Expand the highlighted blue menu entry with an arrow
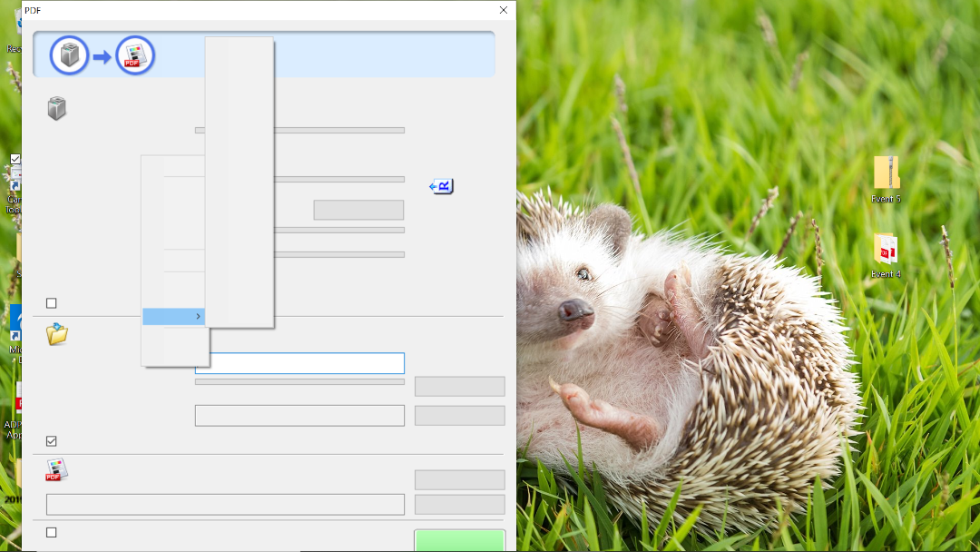This screenshot has height=552, width=980. tap(173, 316)
